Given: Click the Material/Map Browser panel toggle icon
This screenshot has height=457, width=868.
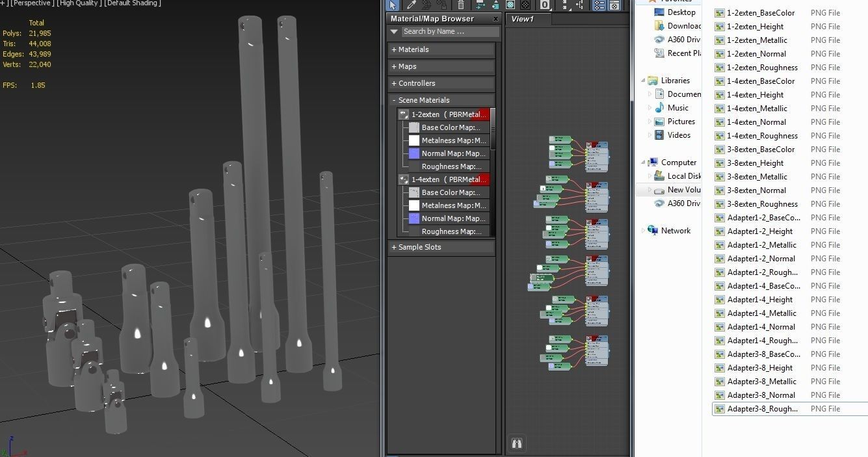Looking at the screenshot, I should [598, 7].
